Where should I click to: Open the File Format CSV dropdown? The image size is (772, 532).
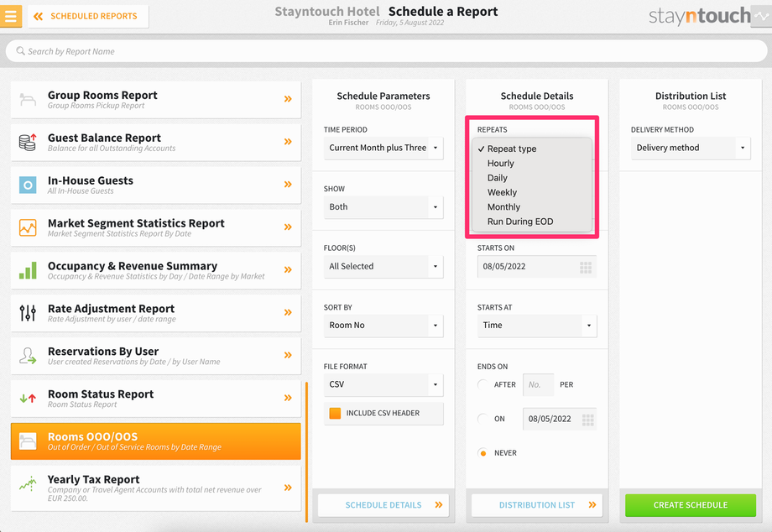click(383, 385)
